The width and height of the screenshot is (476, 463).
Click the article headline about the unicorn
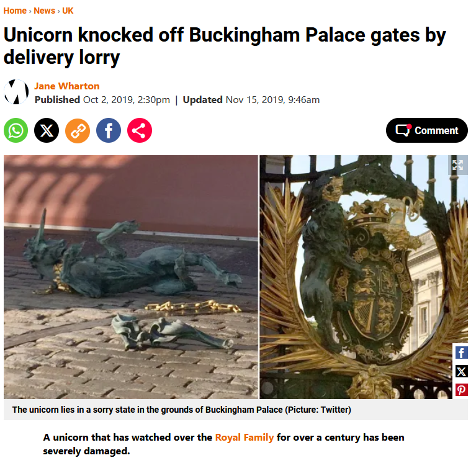(225, 46)
